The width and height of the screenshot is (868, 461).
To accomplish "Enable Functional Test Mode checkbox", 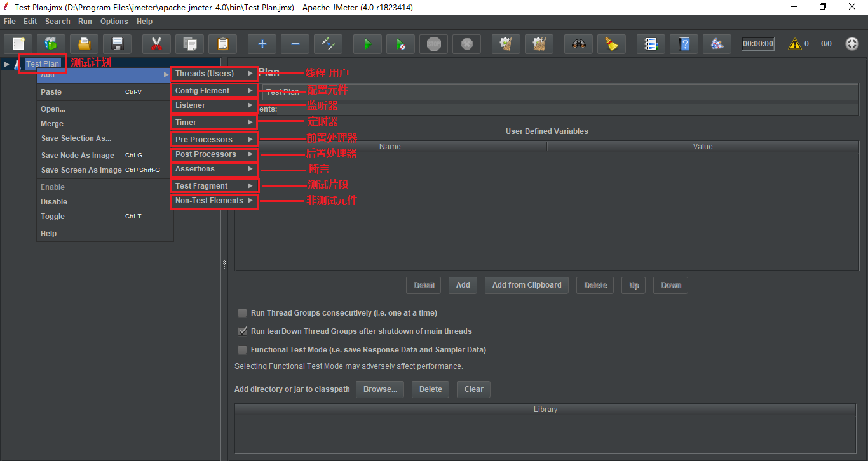I will point(242,350).
